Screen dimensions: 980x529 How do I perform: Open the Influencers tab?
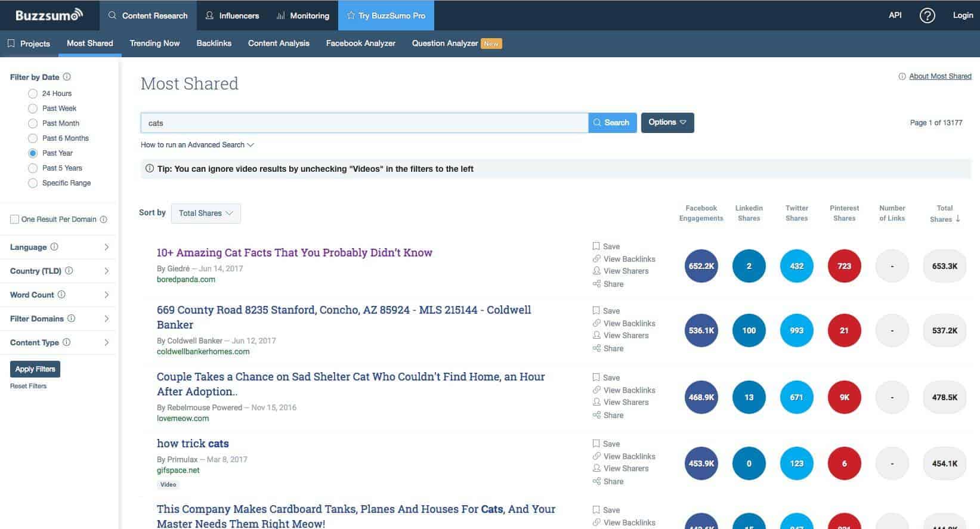coord(232,16)
